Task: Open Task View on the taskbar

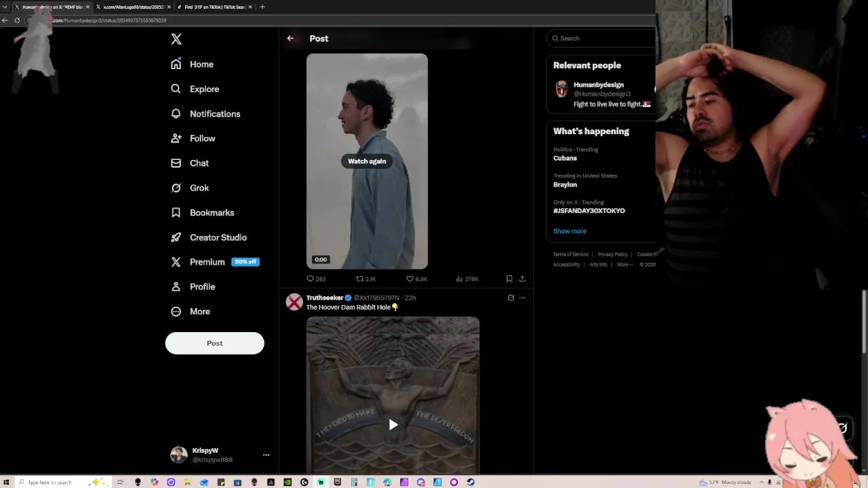Action: pyautogui.click(x=120, y=483)
